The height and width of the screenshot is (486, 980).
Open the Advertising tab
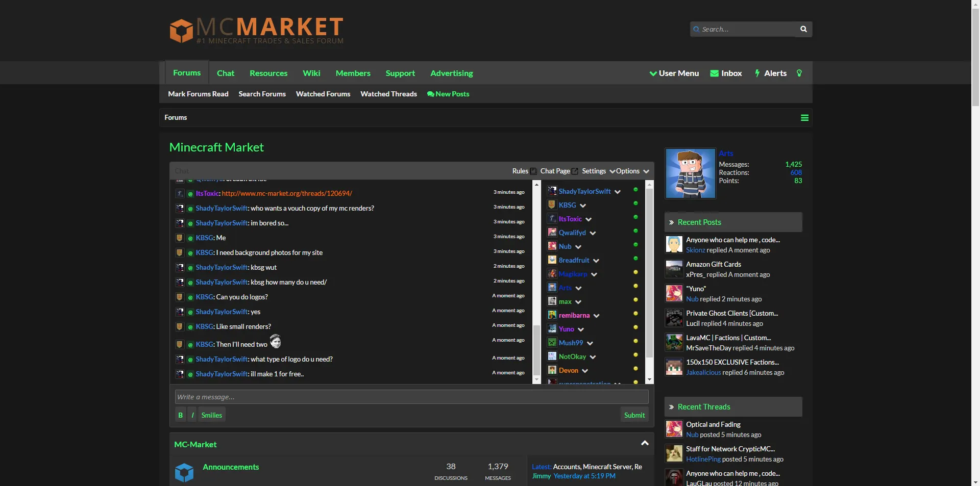tap(452, 73)
